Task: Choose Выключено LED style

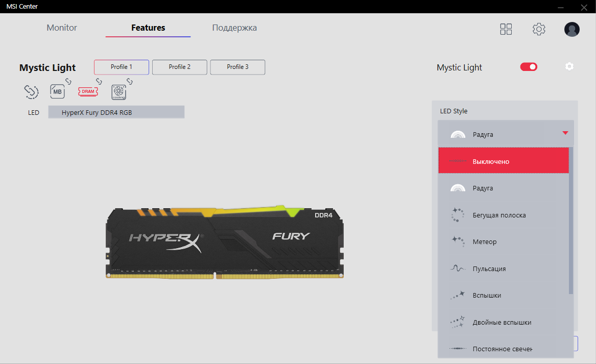Action: (x=503, y=161)
